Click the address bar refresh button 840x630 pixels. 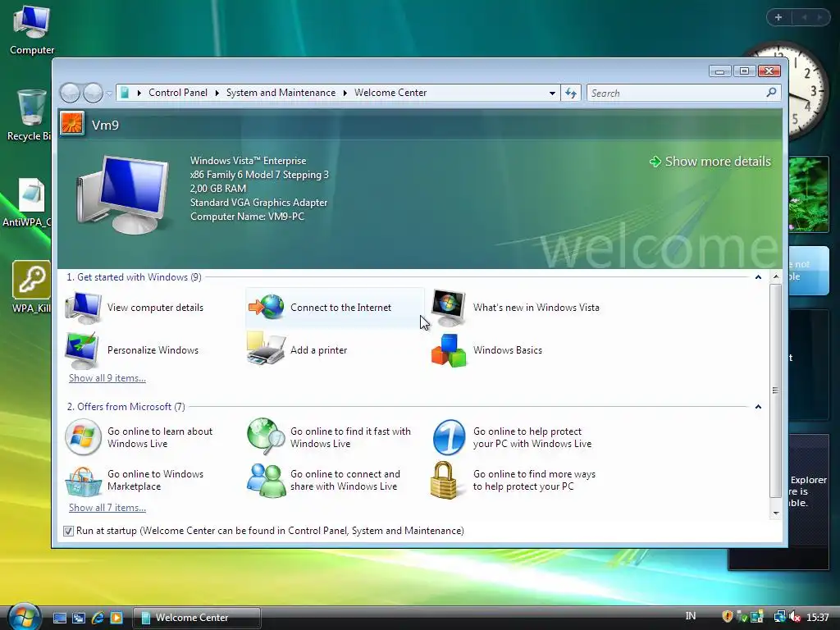[571, 94]
